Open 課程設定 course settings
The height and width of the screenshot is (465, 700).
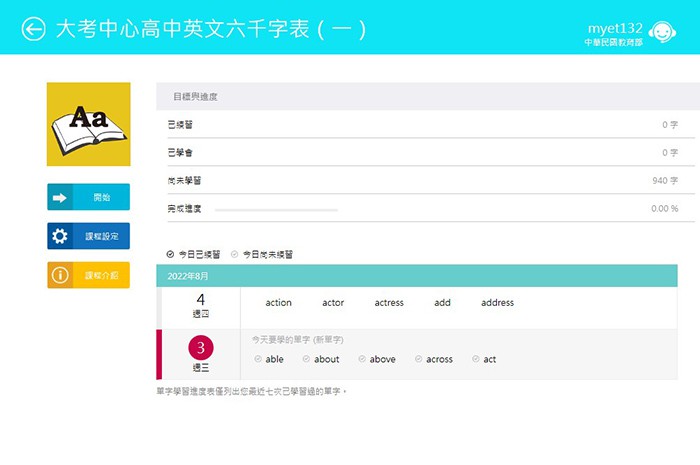pyautogui.click(x=88, y=236)
